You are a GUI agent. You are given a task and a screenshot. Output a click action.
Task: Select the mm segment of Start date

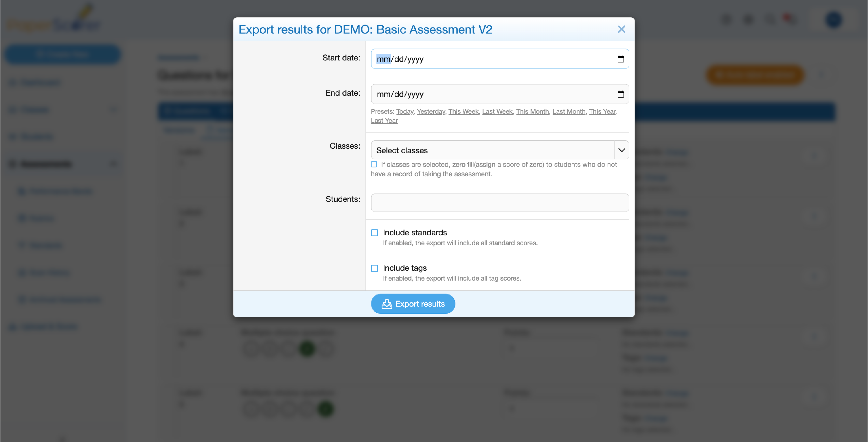coord(383,59)
